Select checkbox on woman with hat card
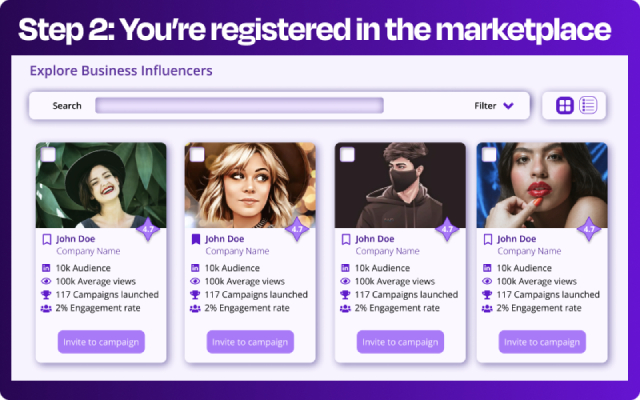 point(47,154)
